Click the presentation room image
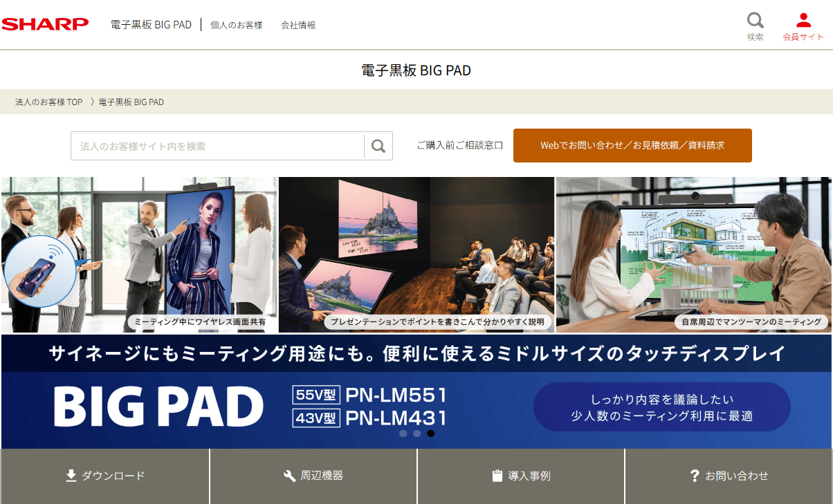 click(416, 254)
